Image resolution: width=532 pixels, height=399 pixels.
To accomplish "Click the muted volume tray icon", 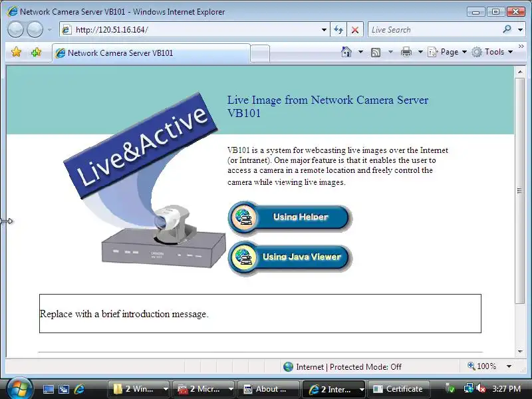I will tap(481, 389).
